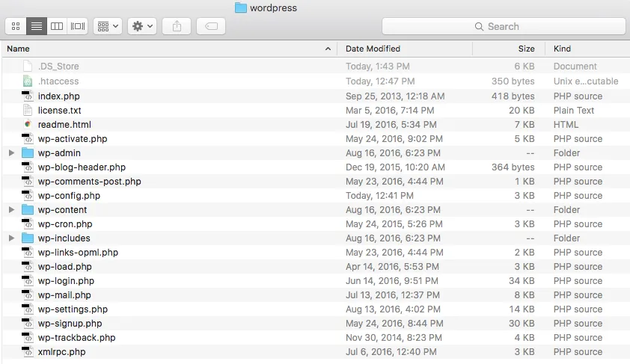Switch to icon view
630x364 pixels.
click(16, 26)
